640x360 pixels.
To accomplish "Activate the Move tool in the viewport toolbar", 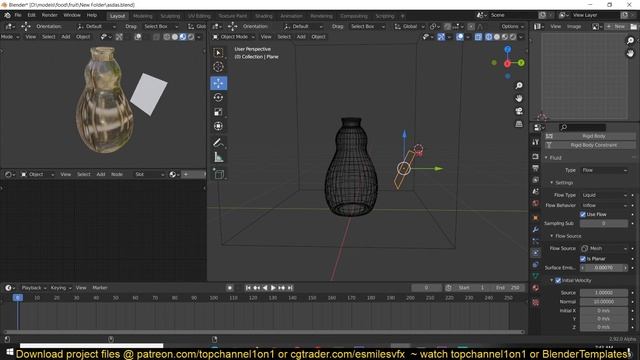I will (218, 83).
